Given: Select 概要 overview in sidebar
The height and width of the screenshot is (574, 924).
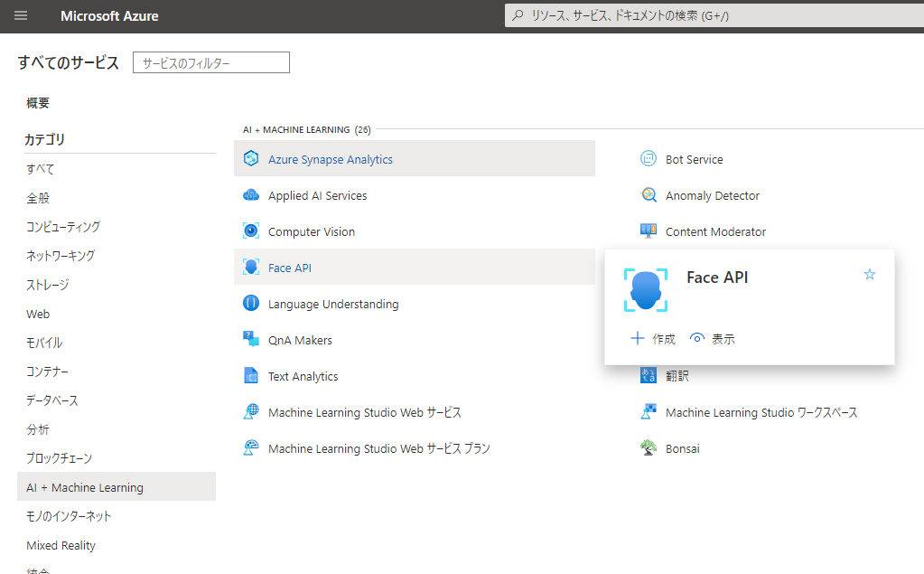Looking at the screenshot, I should [38, 103].
